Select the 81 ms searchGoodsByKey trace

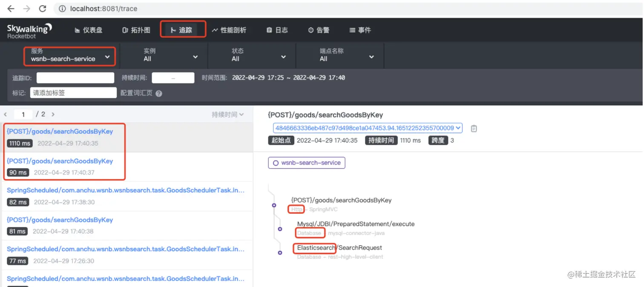pyautogui.click(x=126, y=226)
